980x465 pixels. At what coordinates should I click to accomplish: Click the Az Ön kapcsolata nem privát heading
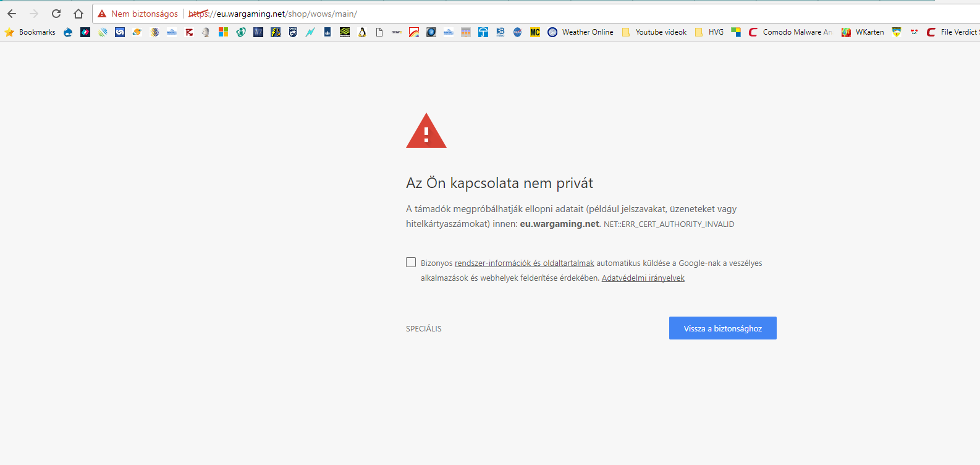(499, 183)
